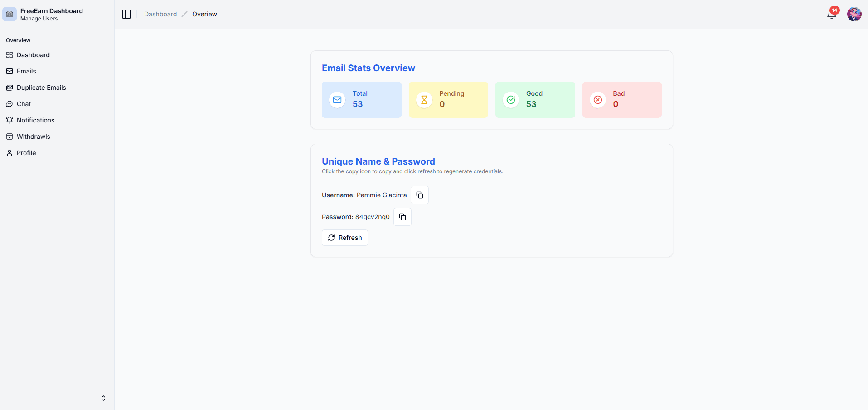This screenshot has height=410, width=868.
Task: Click the Dashboard breadcrumb link
Action: 160,14
